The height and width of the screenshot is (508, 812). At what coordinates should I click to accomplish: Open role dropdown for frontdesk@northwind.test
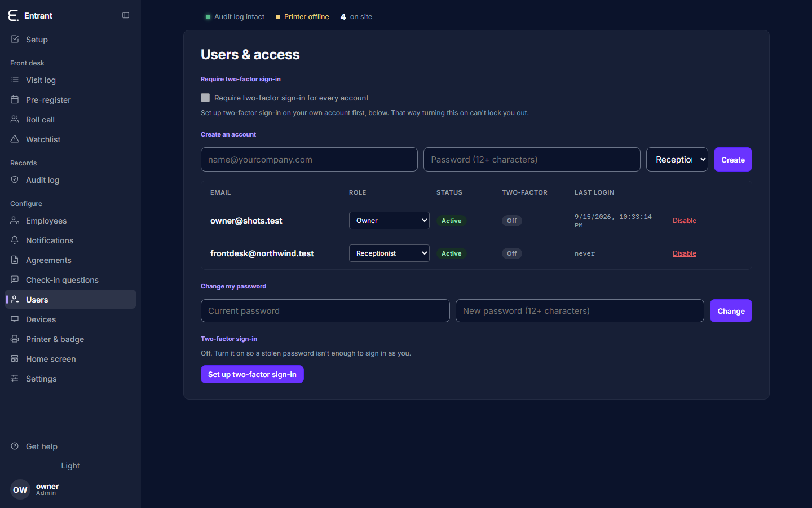[x=389, y=253]
